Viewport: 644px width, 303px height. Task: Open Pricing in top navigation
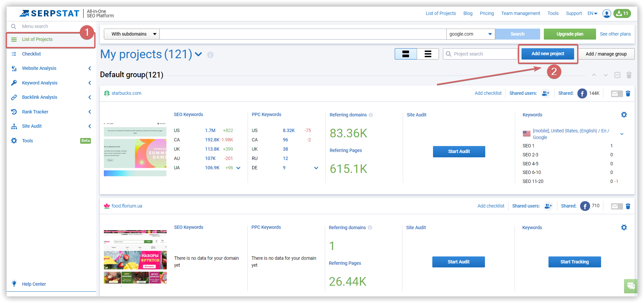point(487,13)
